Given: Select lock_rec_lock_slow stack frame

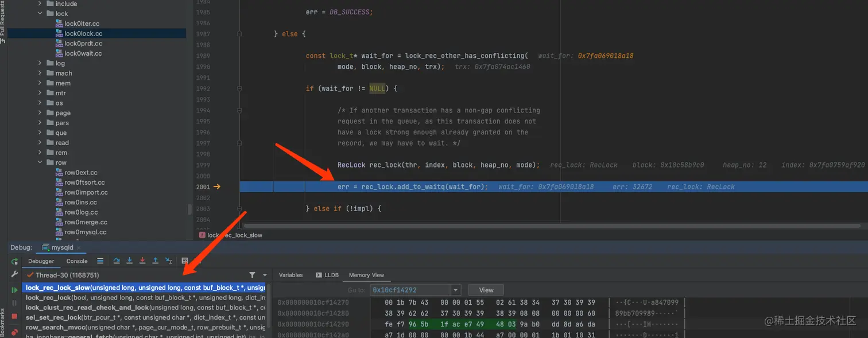Looking at the screenshot, I should coord(144,288).
